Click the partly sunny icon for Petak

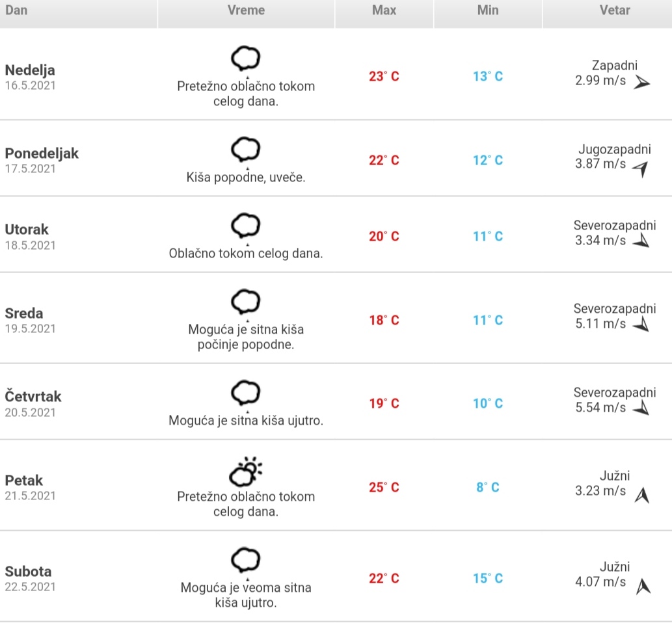[x=245, y=471]
